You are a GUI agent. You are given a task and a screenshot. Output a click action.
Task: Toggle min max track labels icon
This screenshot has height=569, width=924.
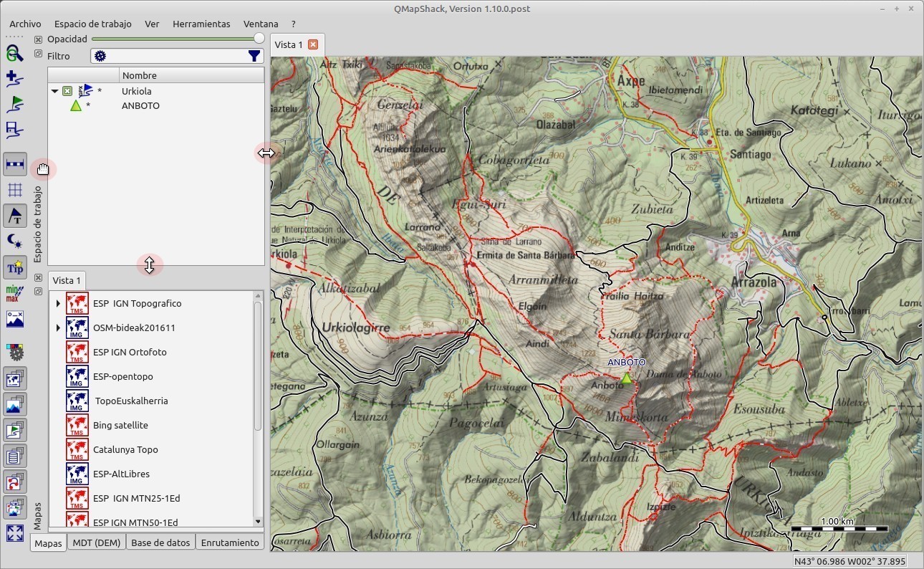[15, 293]
